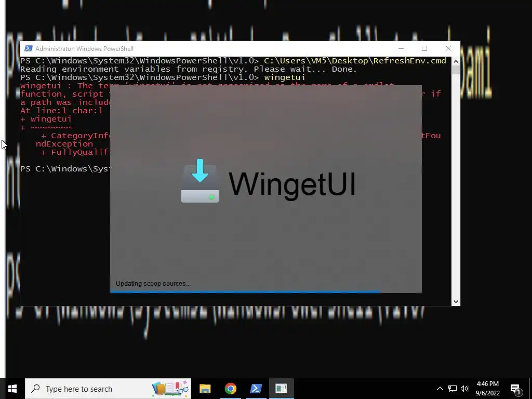
Task: Click the WingetUI download logo icon
Action: click(200, 181)
